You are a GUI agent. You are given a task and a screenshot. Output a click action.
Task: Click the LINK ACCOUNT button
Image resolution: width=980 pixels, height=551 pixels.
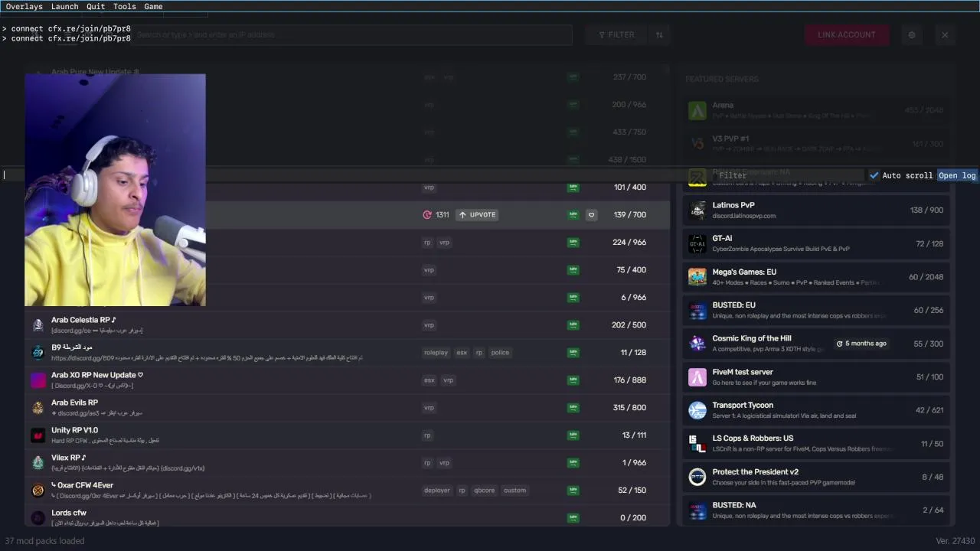pyautogui.click(x=846, y=34)
